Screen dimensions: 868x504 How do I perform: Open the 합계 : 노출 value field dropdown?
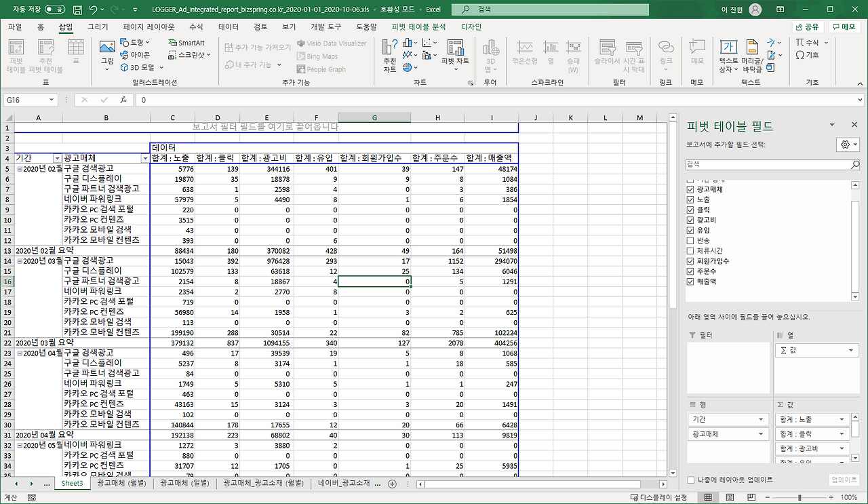tap(843, 420)
